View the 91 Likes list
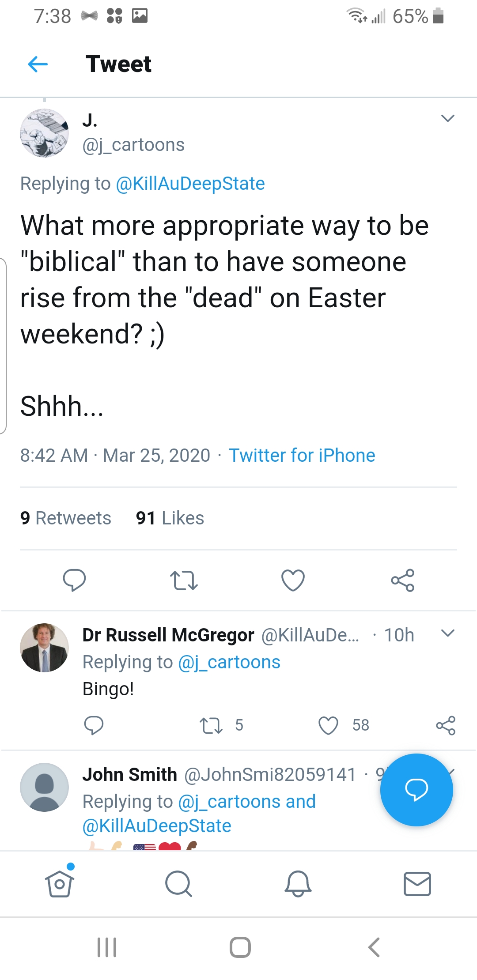The height and width of the screenshot is (980, 477). click(170, 518)
